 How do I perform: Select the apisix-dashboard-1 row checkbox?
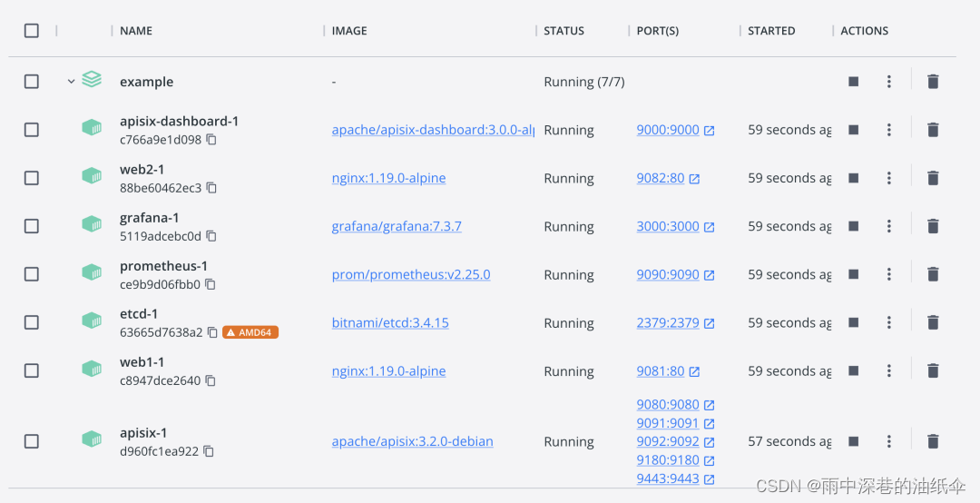click(31, 130)
